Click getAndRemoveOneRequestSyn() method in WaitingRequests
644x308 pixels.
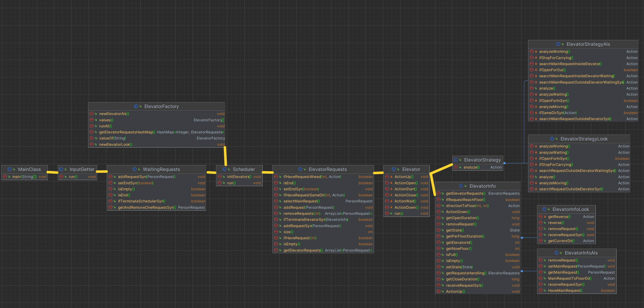click(x=147, y=208)
